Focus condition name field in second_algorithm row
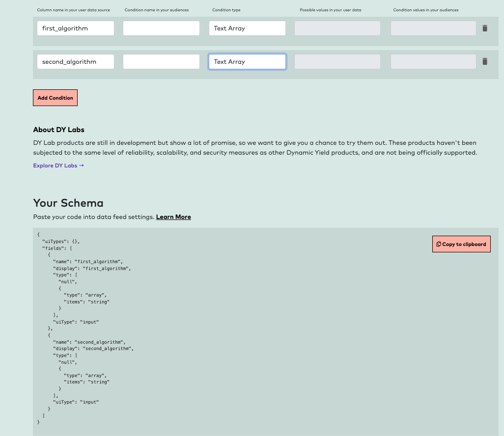 [161, 62]
